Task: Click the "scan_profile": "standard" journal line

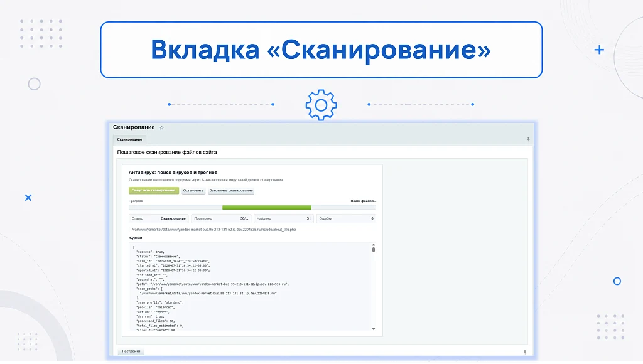Action: click(160, 302)
